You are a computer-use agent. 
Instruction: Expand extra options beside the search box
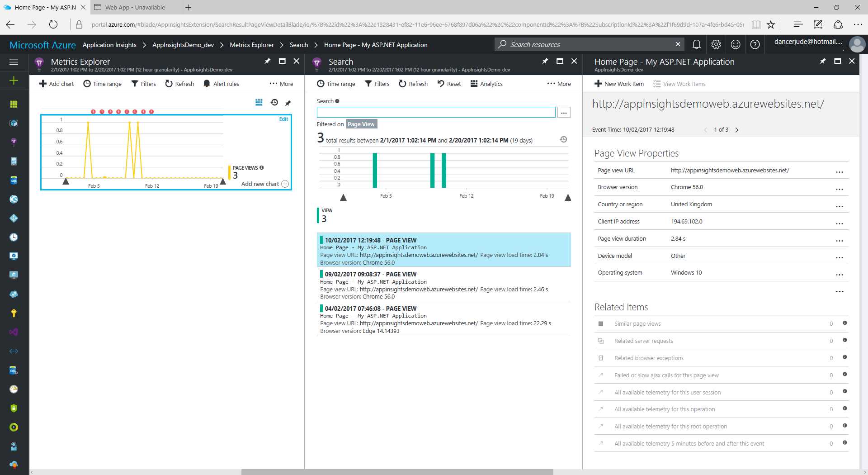563,112
